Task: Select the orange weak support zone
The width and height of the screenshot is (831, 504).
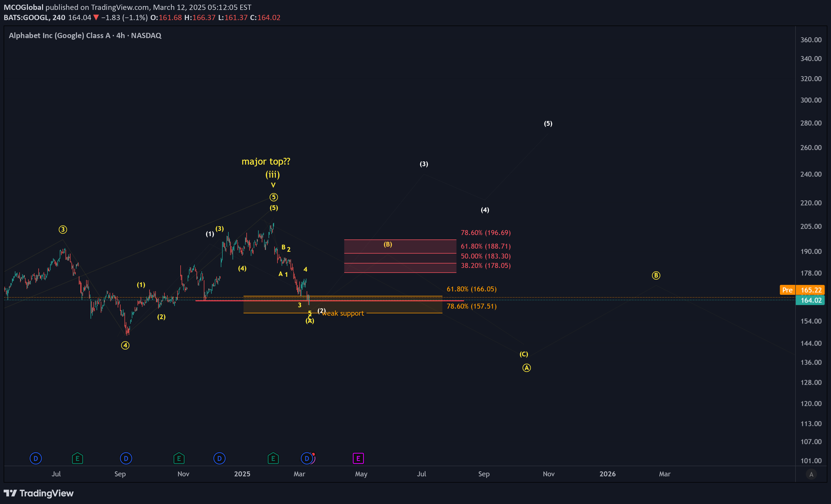Action: coord(343,305)
